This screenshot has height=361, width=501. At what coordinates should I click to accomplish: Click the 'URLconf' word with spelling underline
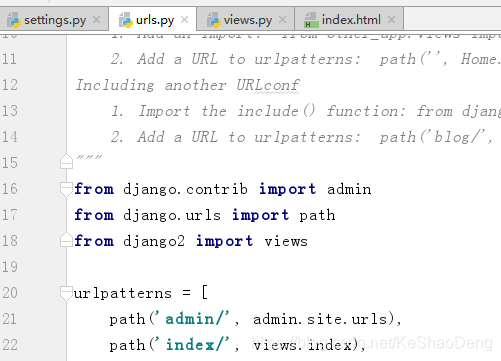coord(268,85)
